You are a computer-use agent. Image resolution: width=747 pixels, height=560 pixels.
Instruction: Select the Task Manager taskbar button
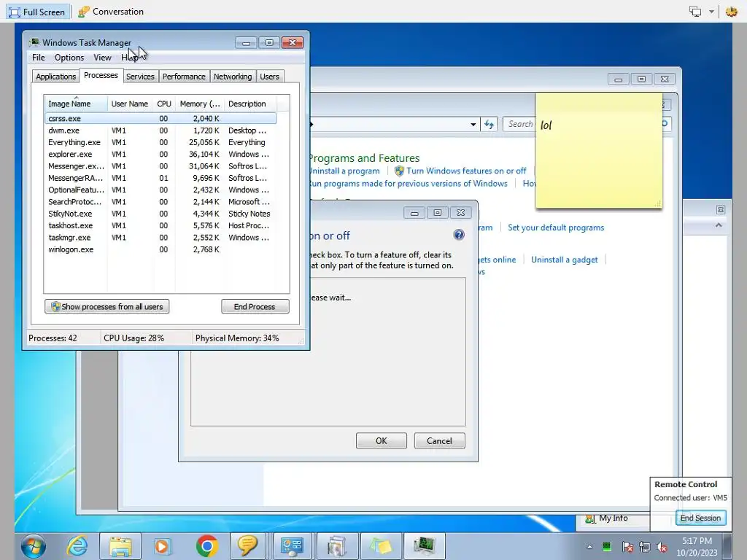click(425, 545)
